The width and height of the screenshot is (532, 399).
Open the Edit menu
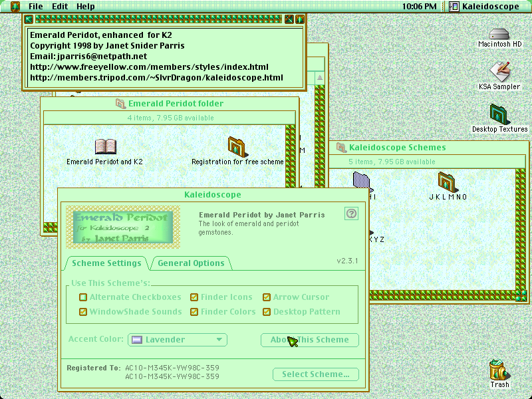(x=60, y=7)
